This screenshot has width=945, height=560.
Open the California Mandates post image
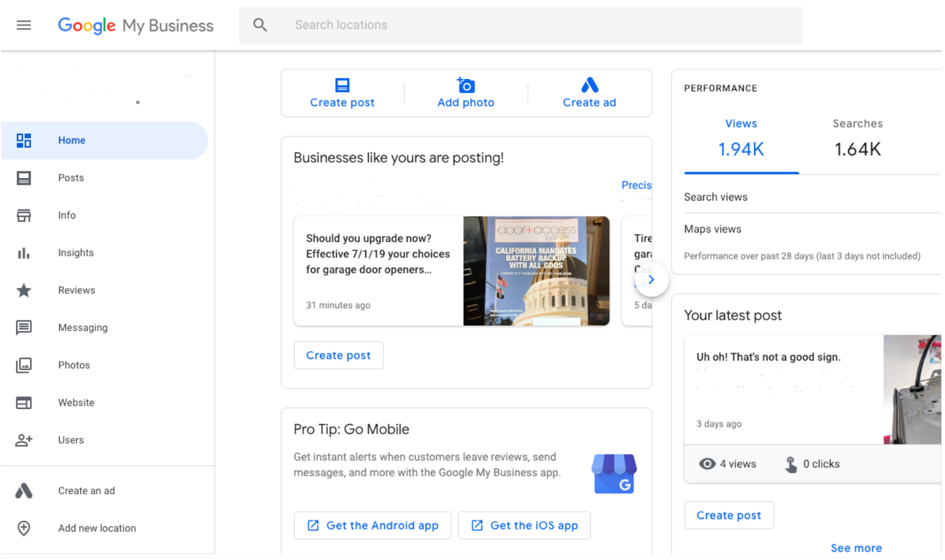536,271
